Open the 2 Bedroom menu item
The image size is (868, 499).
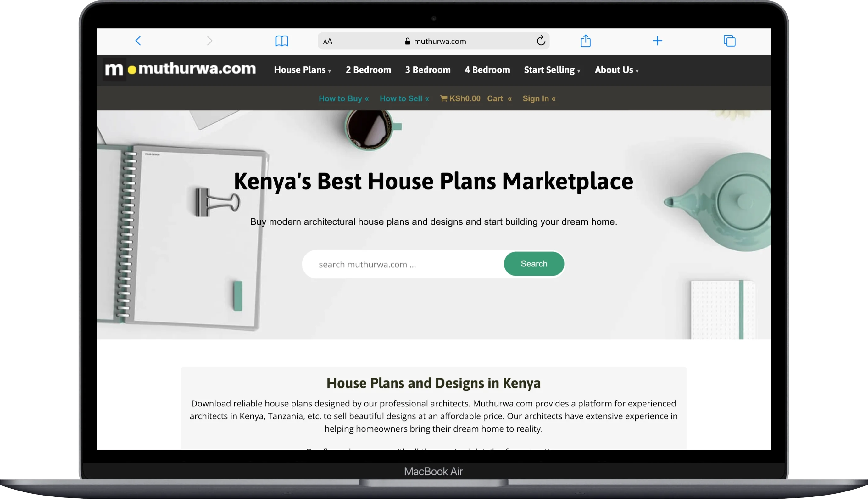point(368,70)
